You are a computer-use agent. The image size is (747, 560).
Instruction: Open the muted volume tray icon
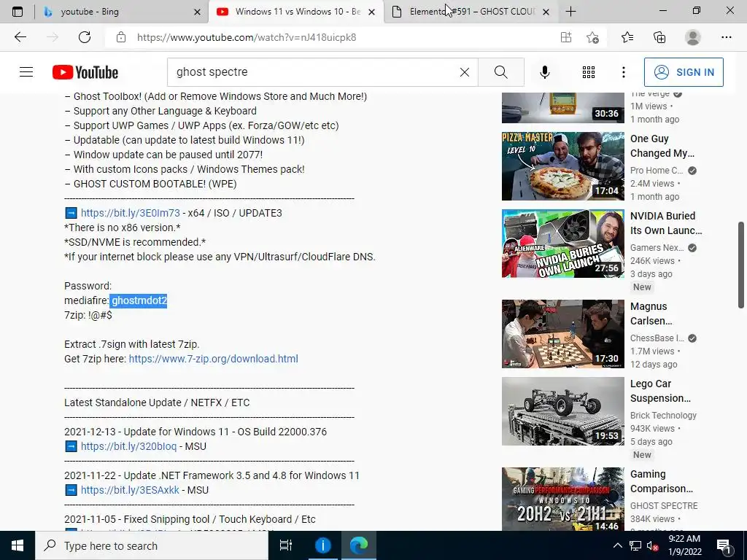click(652, 545)
